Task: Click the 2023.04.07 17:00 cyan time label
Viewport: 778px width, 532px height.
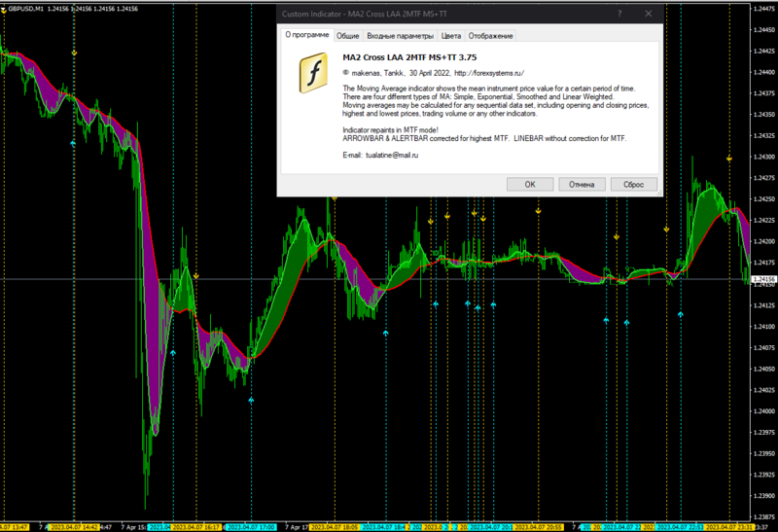Action: [x=252, y=527]
